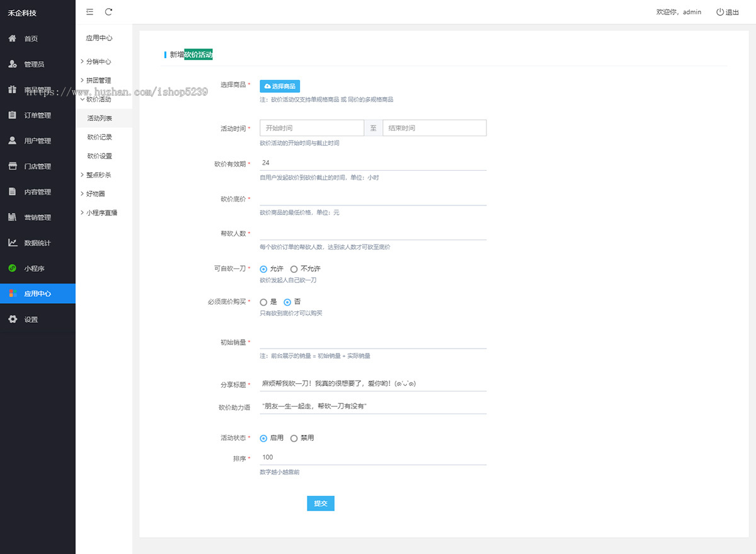Click the 开始时间 date field
This screenshot has height=554, width=756.
(312, 128)
